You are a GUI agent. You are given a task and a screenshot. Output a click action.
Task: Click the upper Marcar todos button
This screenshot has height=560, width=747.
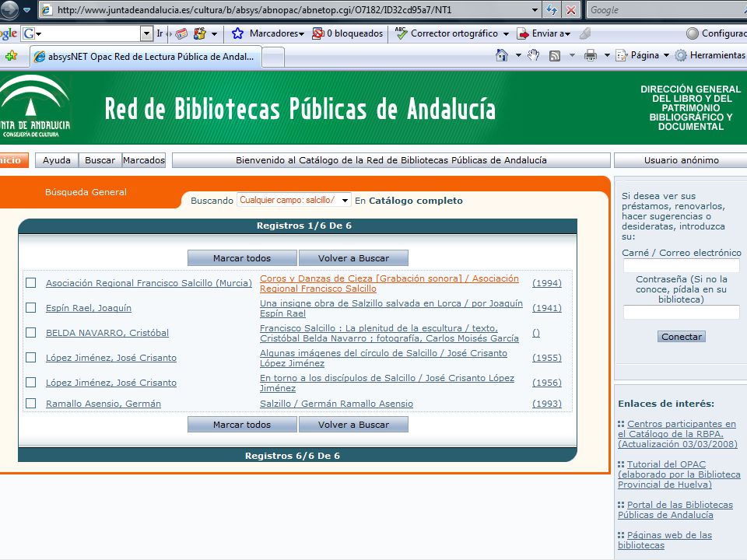click(242, 258)
